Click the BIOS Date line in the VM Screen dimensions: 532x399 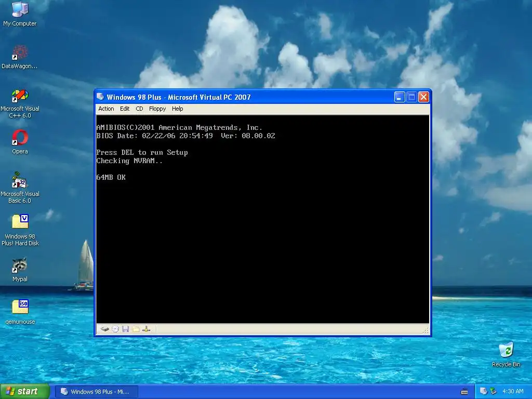(x=185, y=136)
